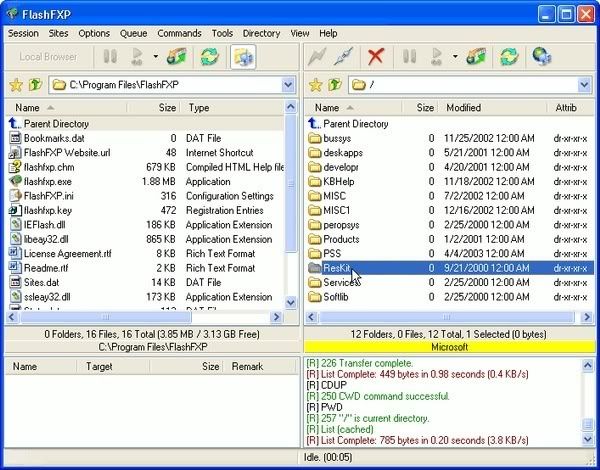Select flashfxp.exe in the local file list

pos(47,181)
